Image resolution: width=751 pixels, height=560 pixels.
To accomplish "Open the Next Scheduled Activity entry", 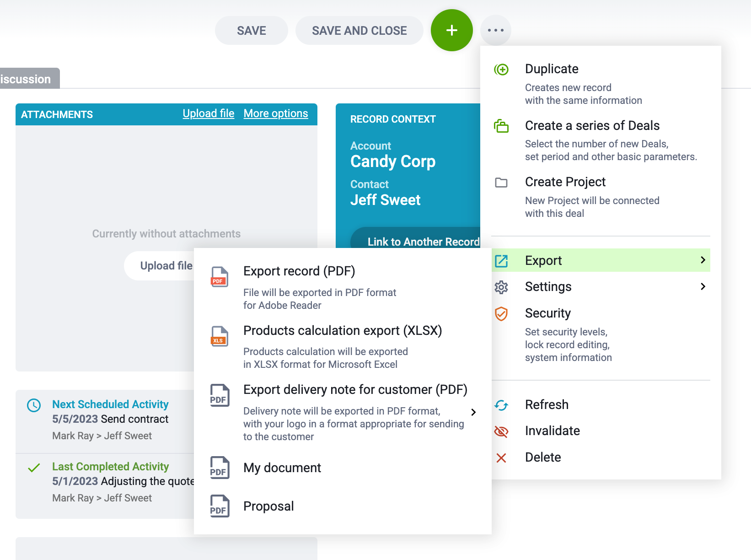I will click(110, 404).
